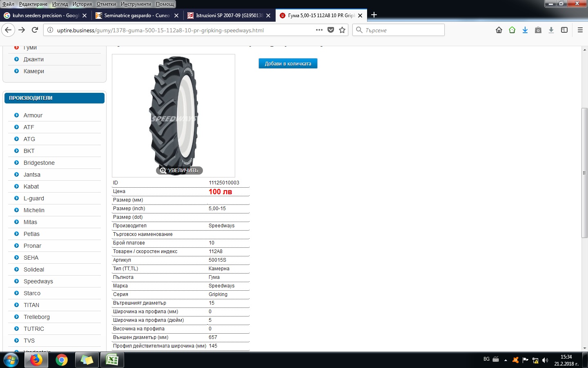
Task: Select ATF manufacturer link
Action: coord(29,127)
